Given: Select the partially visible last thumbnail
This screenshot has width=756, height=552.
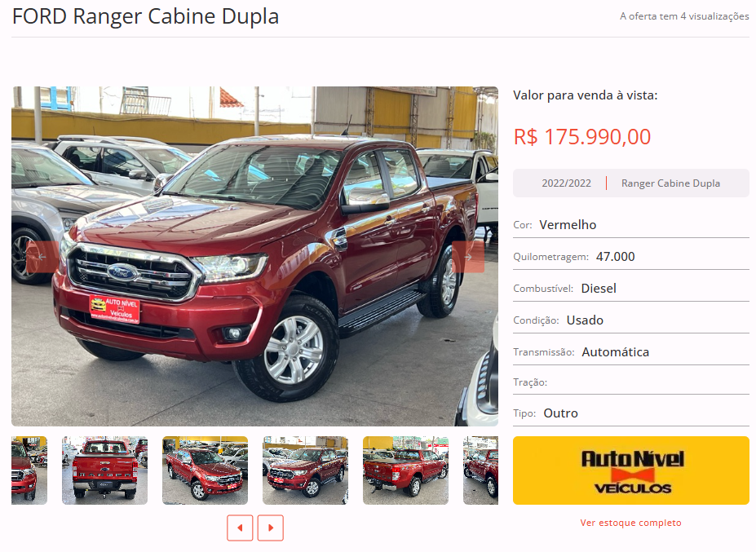Looking at the screenshot, I should (480, 470).
